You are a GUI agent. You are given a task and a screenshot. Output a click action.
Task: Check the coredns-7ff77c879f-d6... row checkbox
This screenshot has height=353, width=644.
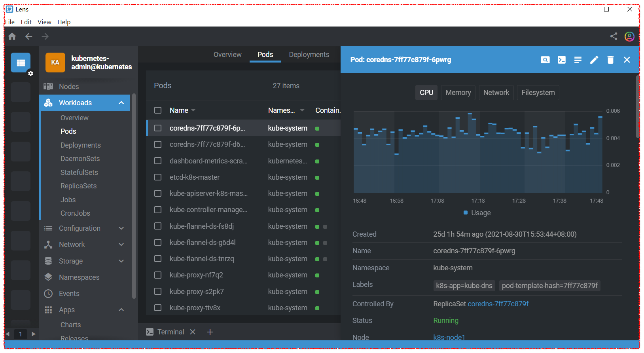pyautogui.click(x=158, y=144)
